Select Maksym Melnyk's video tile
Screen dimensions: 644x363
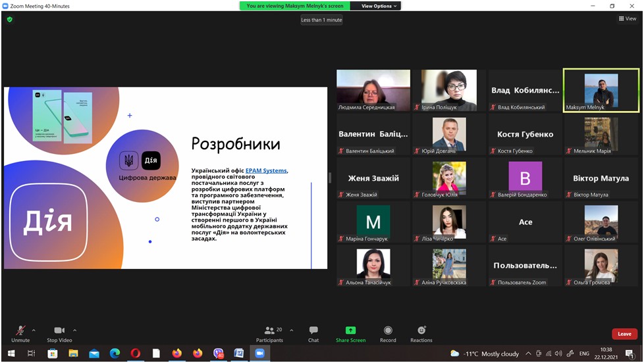pos(601,90)
